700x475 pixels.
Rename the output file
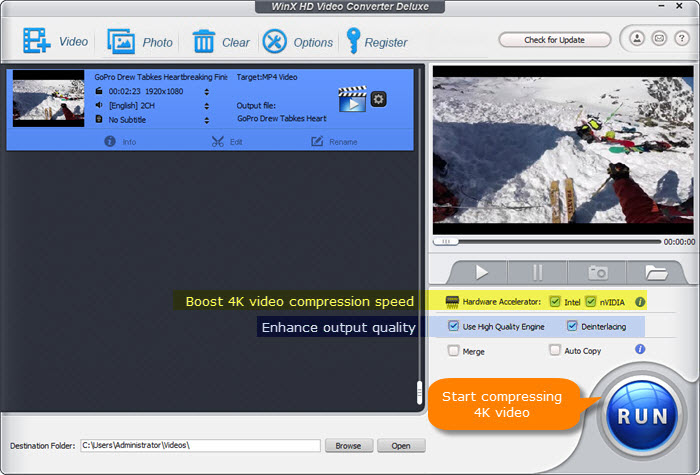tap(334, 142)
